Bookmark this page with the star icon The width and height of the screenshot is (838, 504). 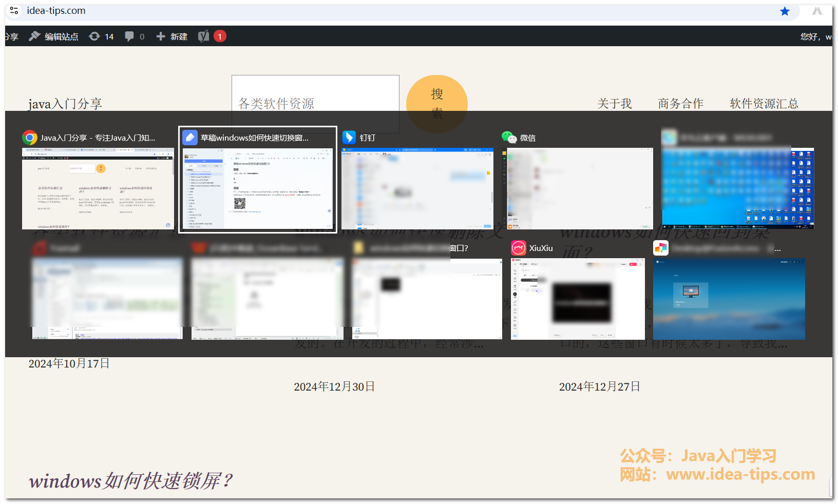(785, 11)
